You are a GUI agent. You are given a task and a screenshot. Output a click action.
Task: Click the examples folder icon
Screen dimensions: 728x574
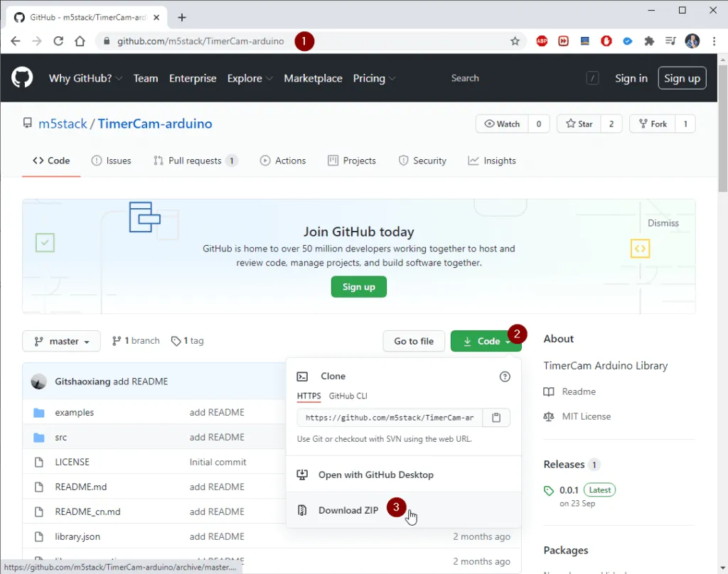coord(39,412)
